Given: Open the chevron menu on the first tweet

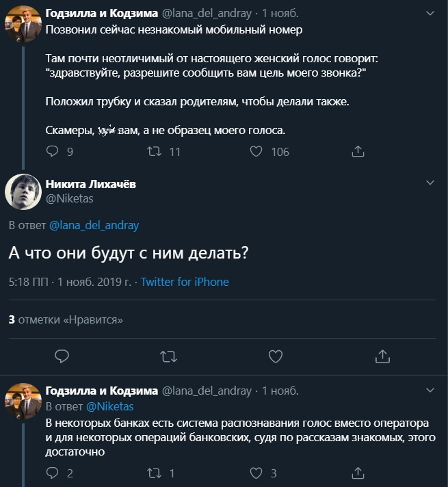Looking at the screenshot, I should coord(430,13).
